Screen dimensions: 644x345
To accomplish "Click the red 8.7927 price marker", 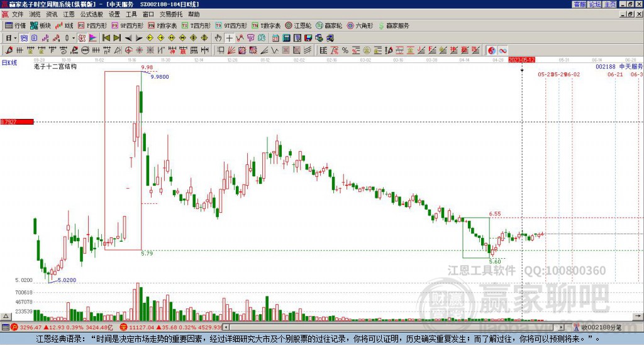I will click(x=17, y=122).
